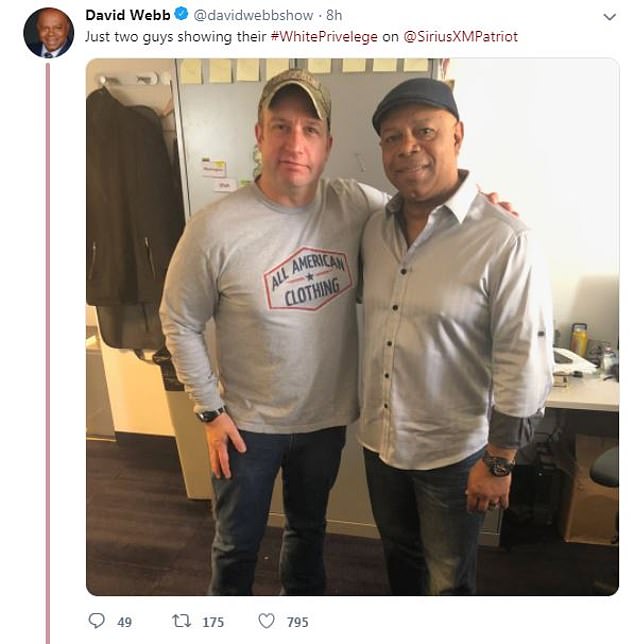This screenshot has width=634, height=644.
Task: Click the tweet text 'Just two guys showing their'
Action: (176, 37)
